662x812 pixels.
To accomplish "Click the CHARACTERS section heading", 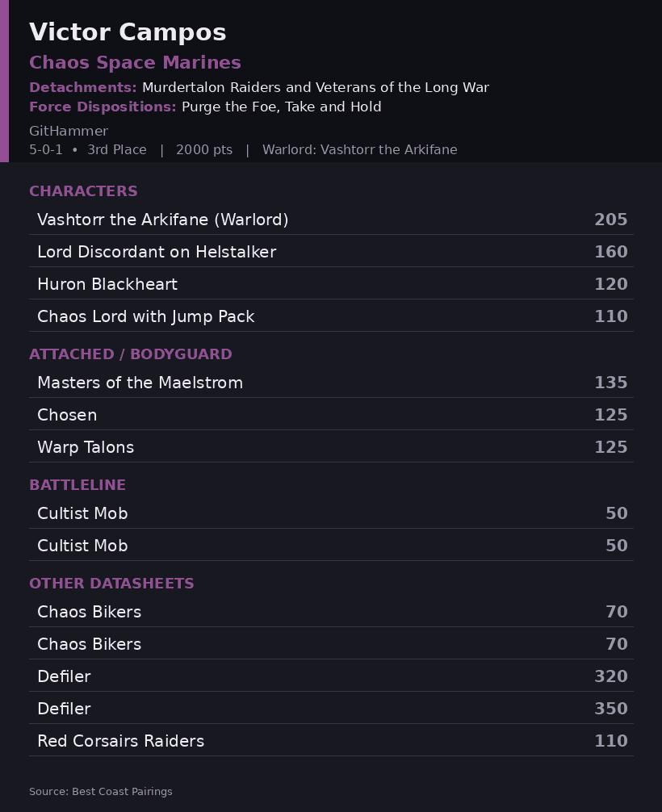I will pos(83,191).
